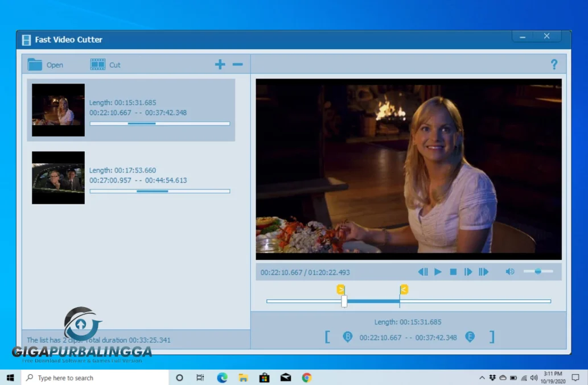The width and height of the screenshot is (588, 385).
Task: Open help via question mark icon
Action: point(554,65)
